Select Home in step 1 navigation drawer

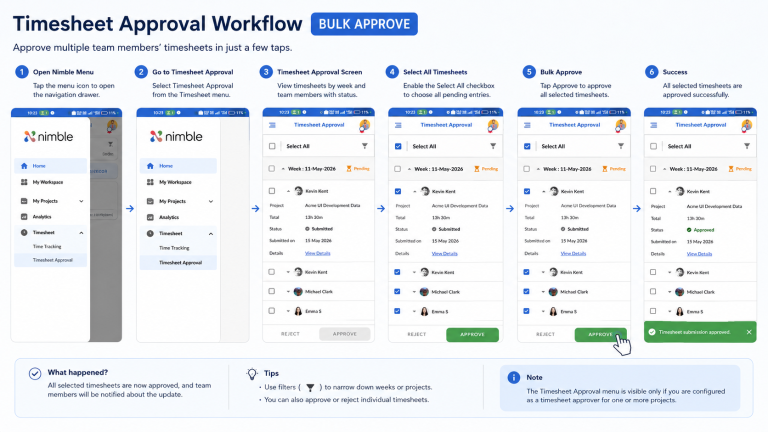click(x=50, y=166)
